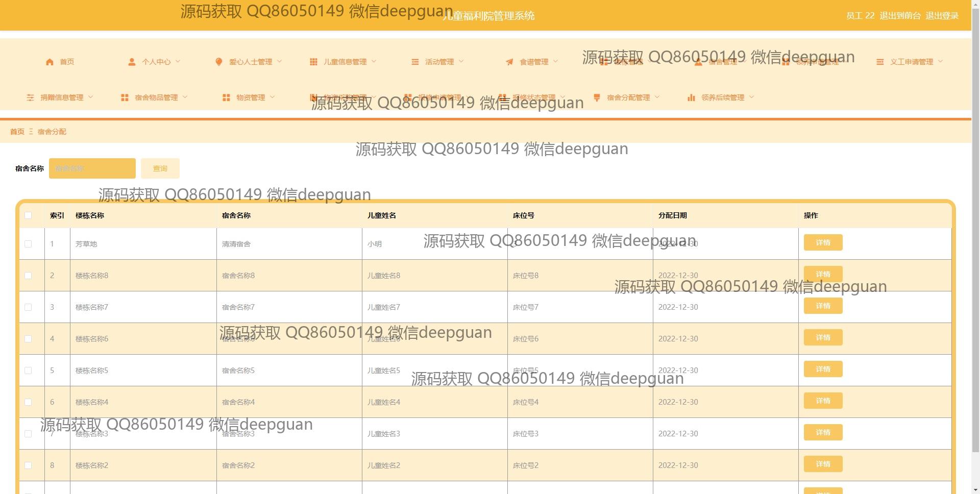Click the list icon beside 活动管理
This screenshot has height=494, width=980.
(415, 62)
